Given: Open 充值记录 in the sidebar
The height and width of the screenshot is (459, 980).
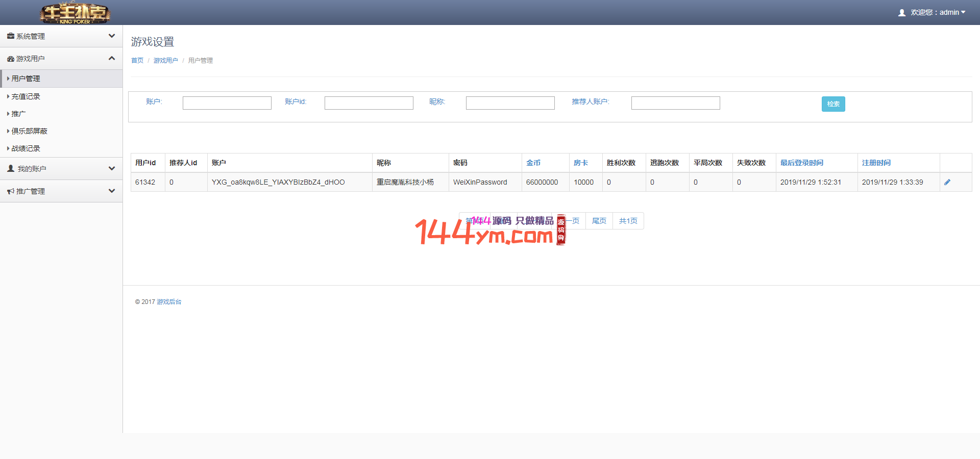Looking at the screenshot, I should tap(26, 96).
